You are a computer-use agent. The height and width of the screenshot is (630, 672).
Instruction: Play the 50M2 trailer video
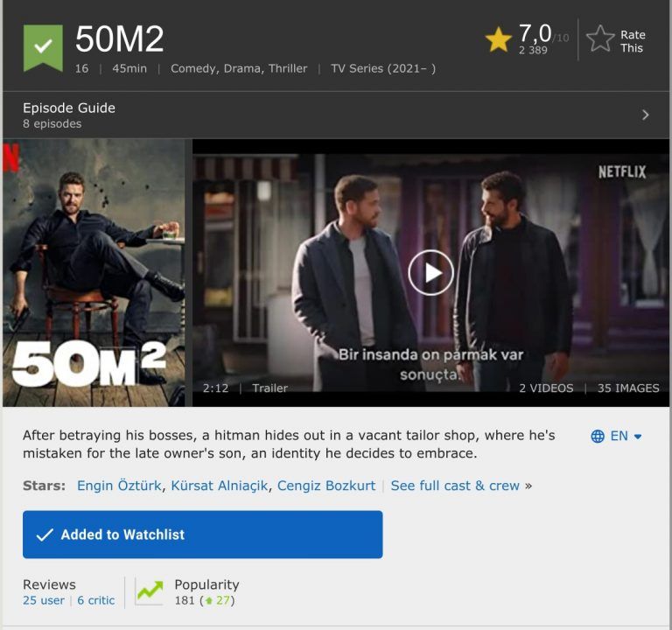[430, 272]
